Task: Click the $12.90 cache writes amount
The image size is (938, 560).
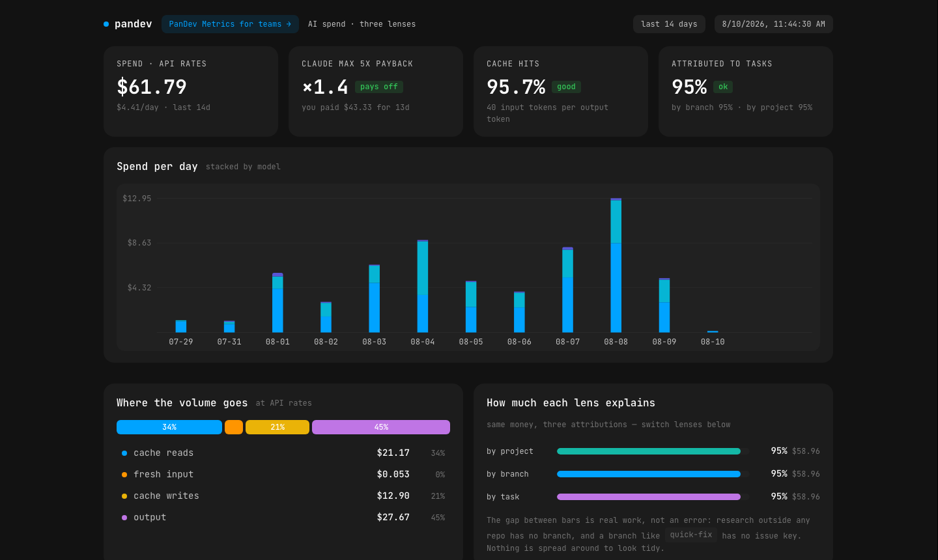Action: 393,496
